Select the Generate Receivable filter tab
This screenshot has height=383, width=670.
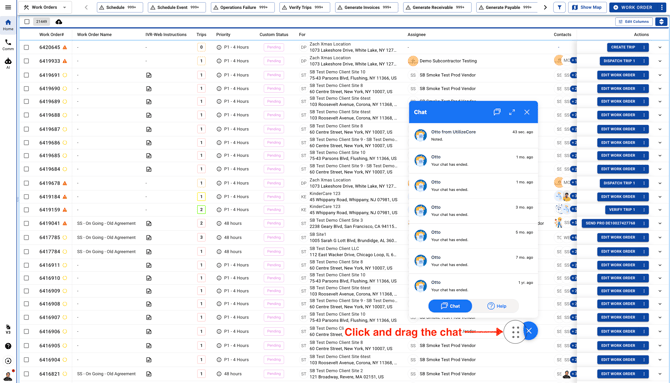coord(437,7)
